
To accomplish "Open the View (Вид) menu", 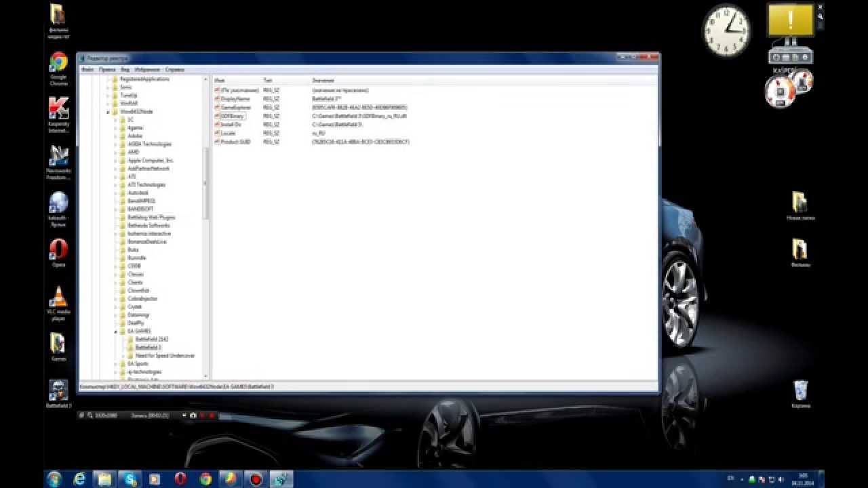I will (x=125, y=70).
